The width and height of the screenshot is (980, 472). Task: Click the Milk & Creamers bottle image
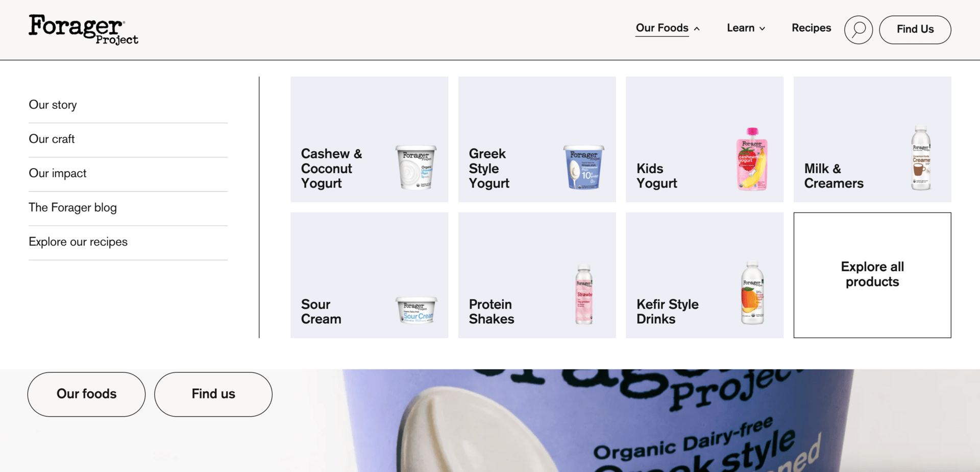[x=921, y=158]
